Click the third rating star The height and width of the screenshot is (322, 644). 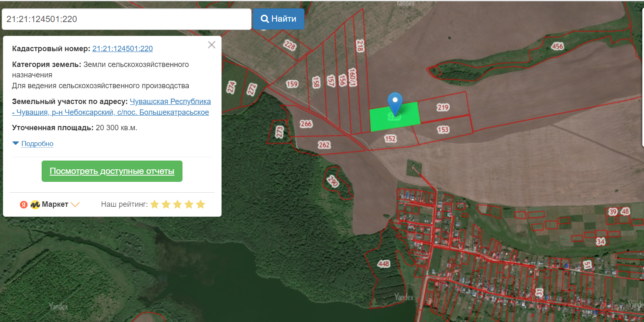pyautogui.click(x=178, y=204)
